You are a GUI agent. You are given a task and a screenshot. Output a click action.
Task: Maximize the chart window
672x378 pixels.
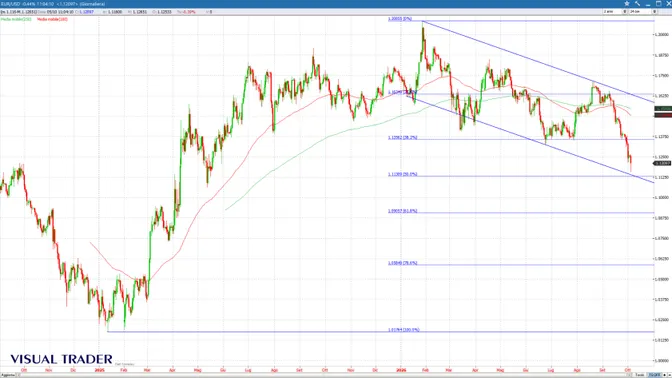(x=658, y=3)
